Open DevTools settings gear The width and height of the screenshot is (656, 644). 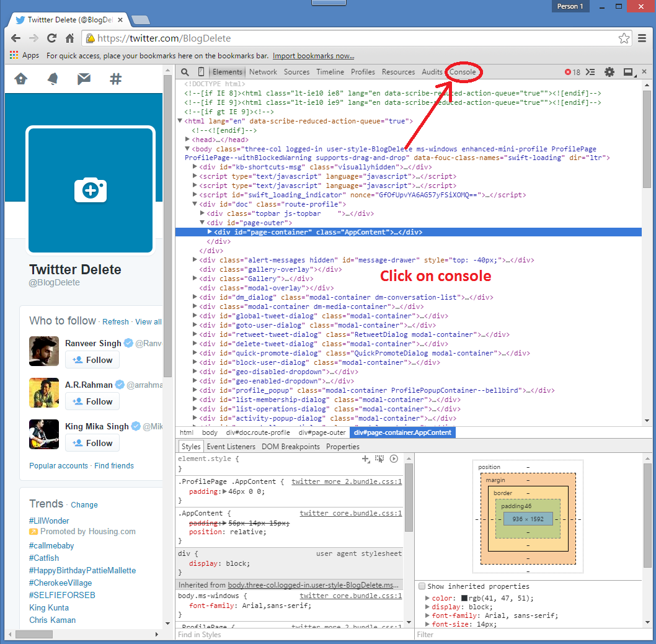click(609, 72)
